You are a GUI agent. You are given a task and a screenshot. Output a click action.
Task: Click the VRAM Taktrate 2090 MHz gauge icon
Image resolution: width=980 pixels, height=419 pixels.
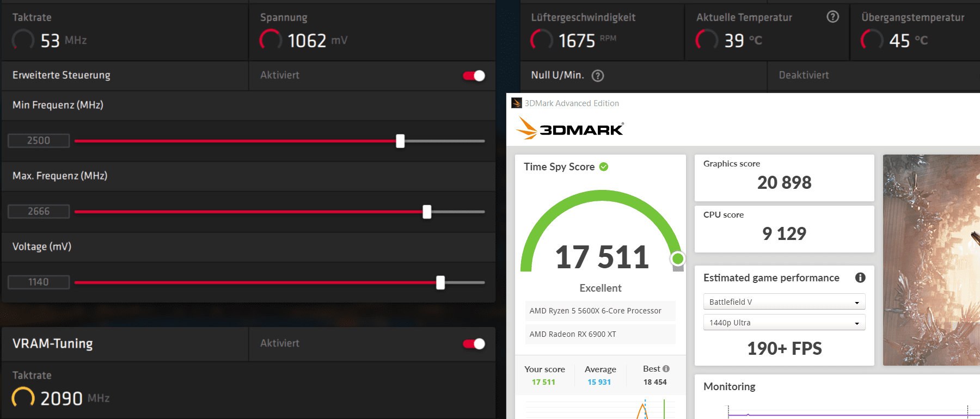[x=23, y=398]
